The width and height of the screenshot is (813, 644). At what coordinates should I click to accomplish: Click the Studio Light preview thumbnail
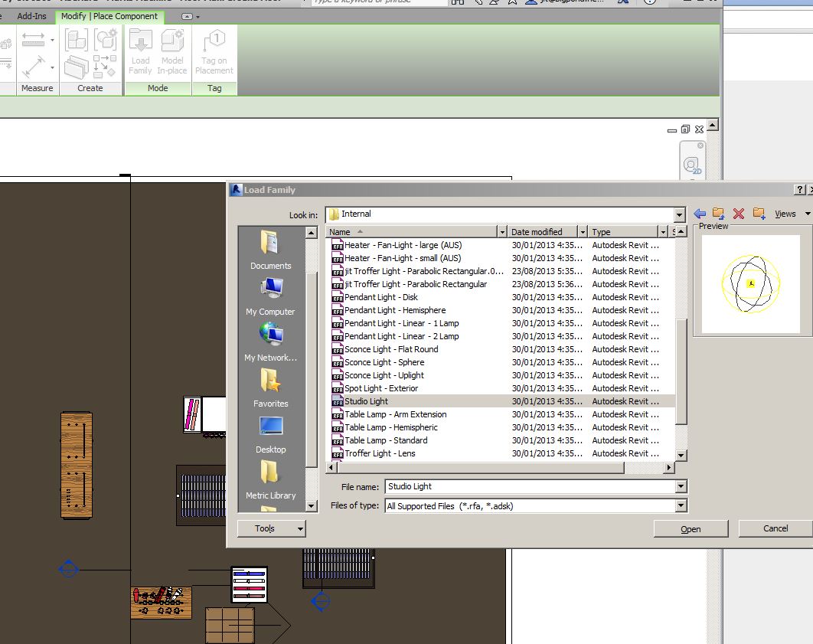click(751, 283)
